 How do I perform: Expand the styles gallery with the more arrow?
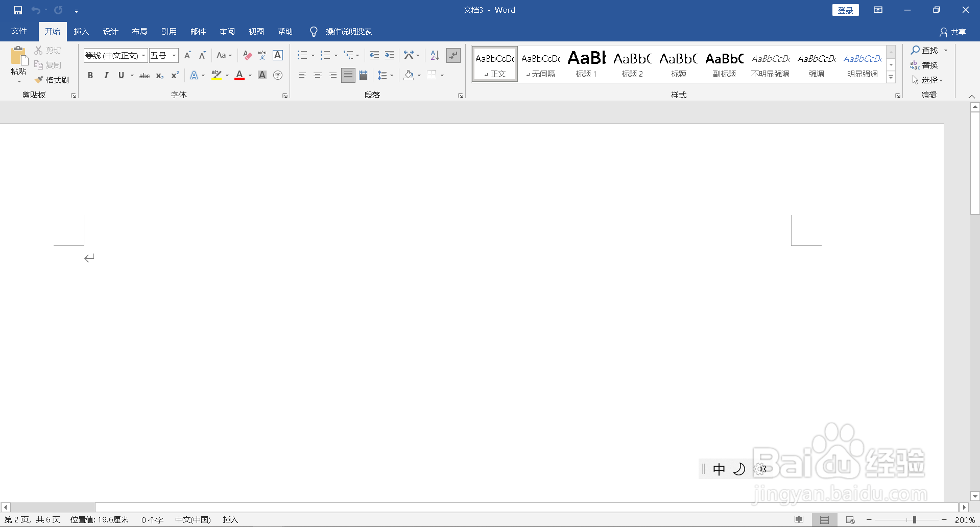point(891,77)
